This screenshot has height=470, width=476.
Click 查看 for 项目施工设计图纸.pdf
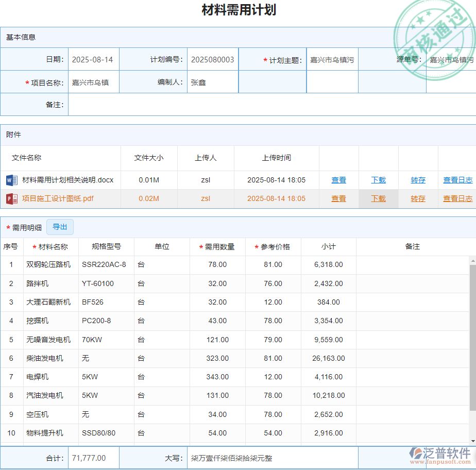[x=338, y=199]
